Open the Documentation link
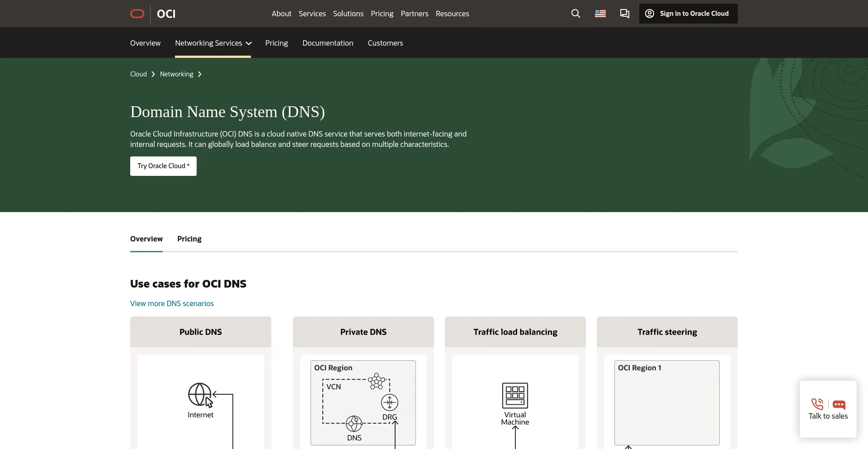 328,43
